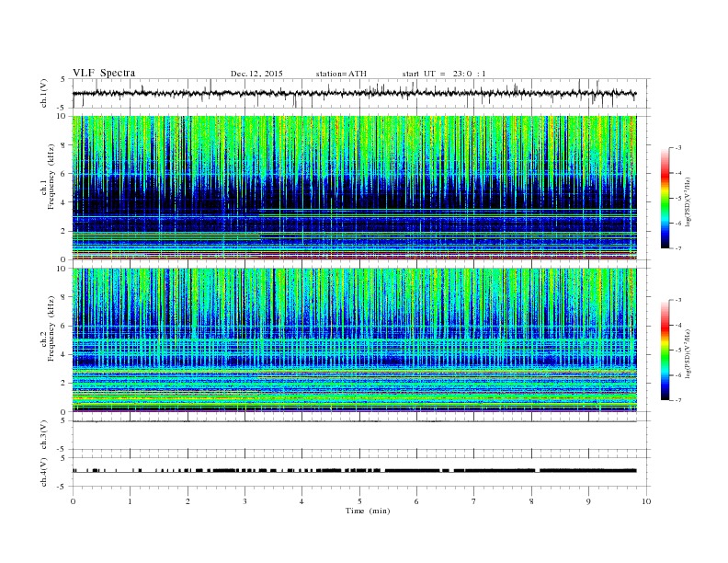
Task: Click the "Time (min)" x-axis label
Action: [x=368, y=511]
